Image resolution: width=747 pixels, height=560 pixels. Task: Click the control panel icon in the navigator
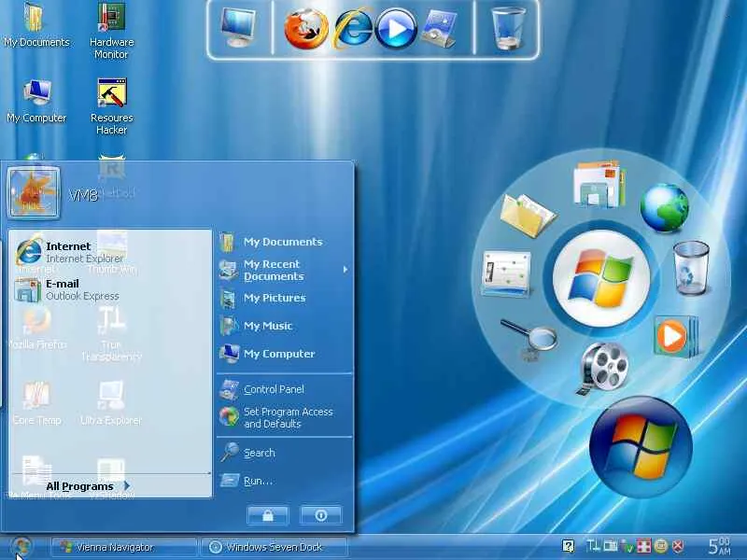point(506,273)
